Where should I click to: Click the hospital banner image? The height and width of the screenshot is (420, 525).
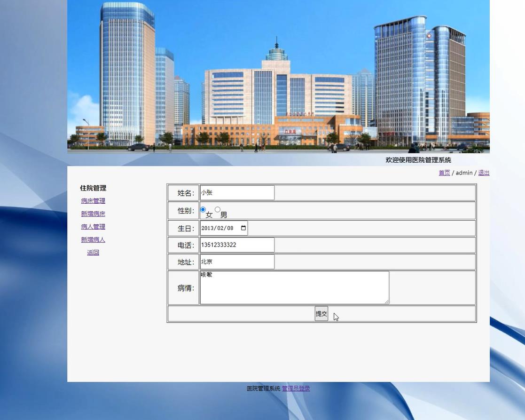pyautogui.click(x=279, y=76)
